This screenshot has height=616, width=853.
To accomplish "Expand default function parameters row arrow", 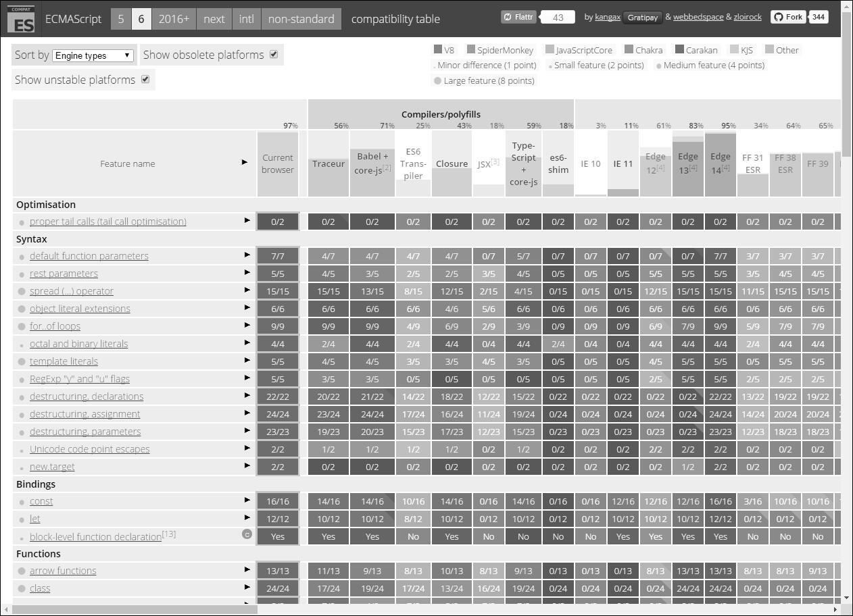I will (247, 255).
